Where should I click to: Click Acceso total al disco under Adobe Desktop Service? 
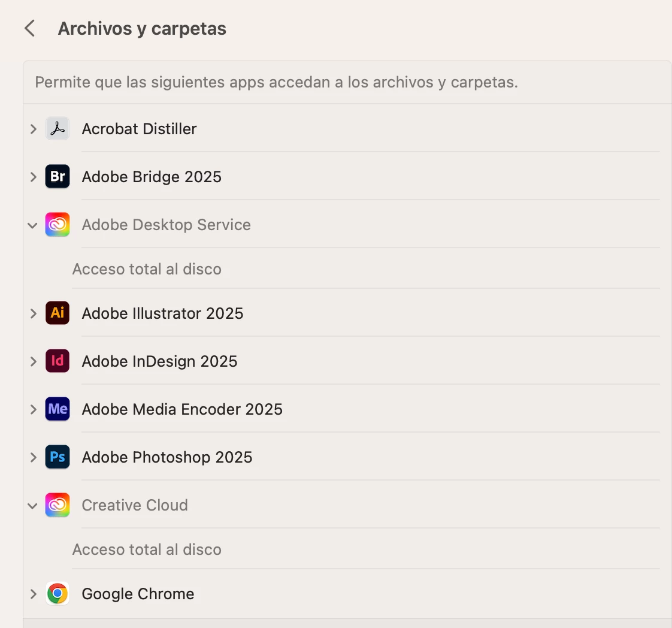(147, 269)
